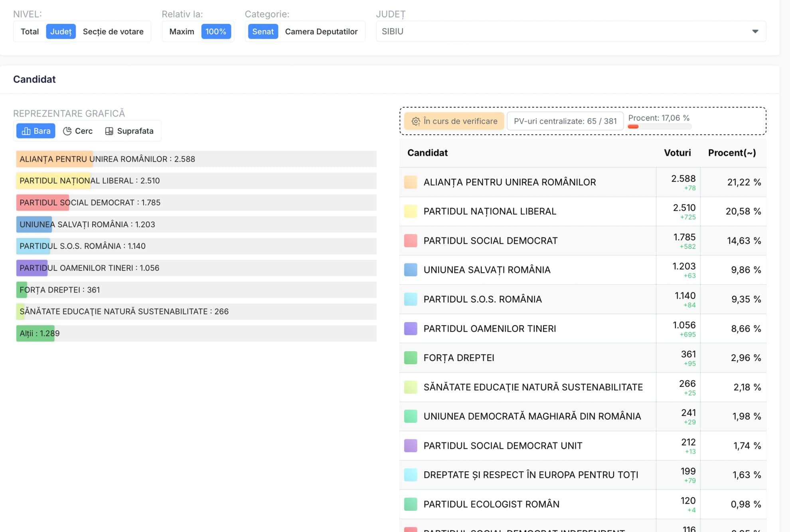
Task: Click the Procent(~) column header
Action: tap(732, 153)
